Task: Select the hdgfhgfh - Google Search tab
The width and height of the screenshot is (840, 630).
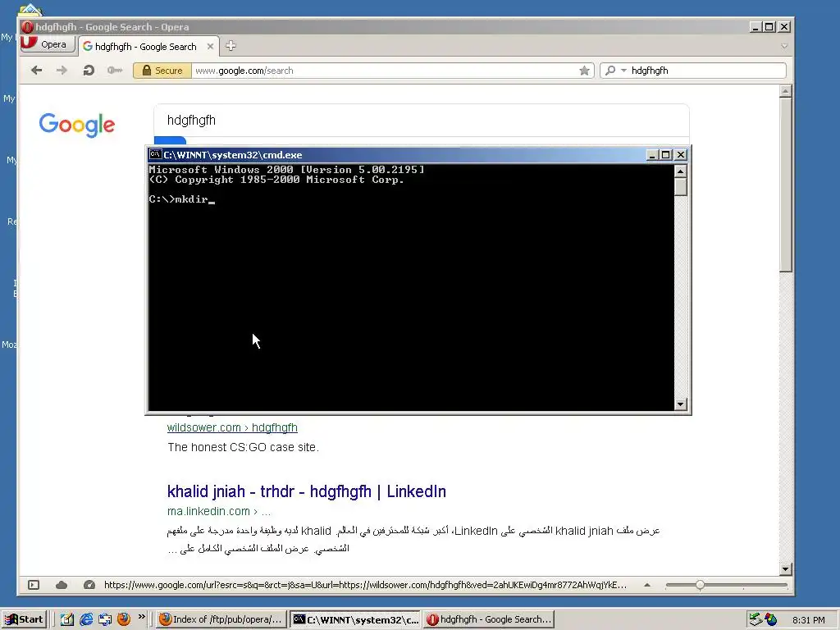Action: click(144, 47)
